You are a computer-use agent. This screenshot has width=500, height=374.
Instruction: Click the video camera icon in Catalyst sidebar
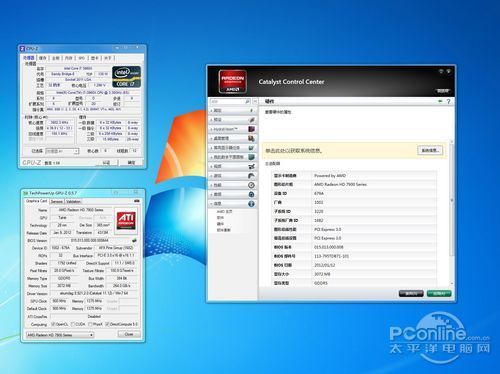coord(252,166)
